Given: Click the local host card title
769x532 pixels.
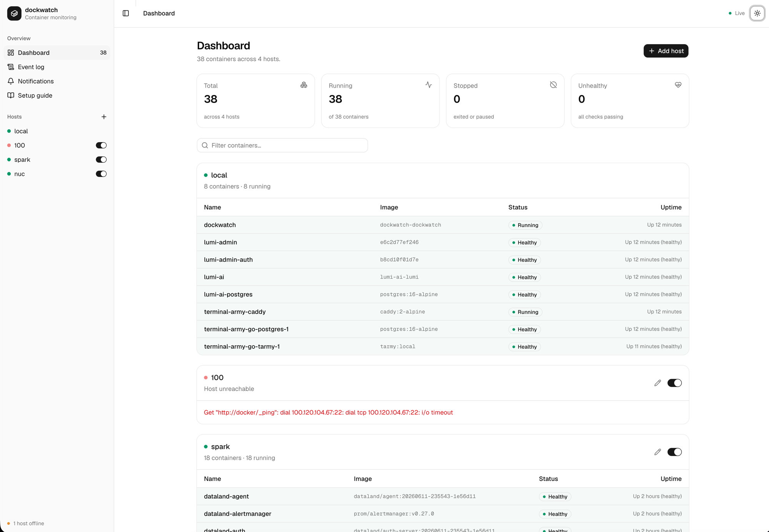Looking at the screenshot, I should (x=219, y=175).
